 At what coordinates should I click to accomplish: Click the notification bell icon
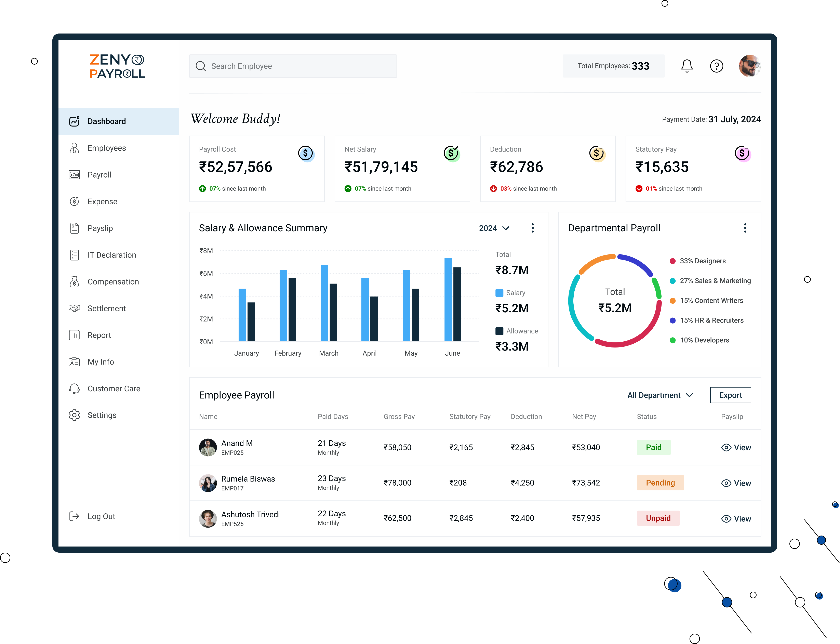pyautogui.click(x=687, y=66)
